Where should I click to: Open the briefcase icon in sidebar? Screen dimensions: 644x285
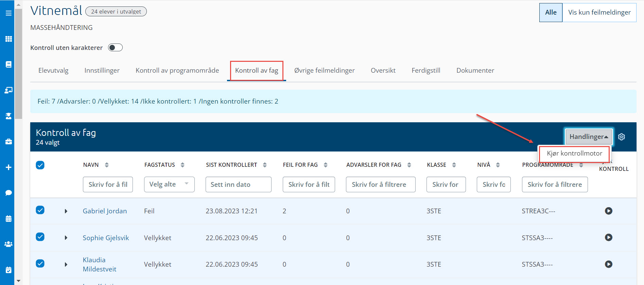[8, 141]
